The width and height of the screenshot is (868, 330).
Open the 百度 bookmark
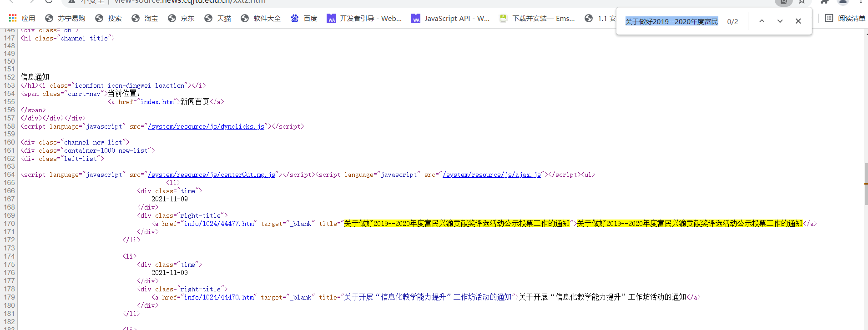click(x=304, y=18)
